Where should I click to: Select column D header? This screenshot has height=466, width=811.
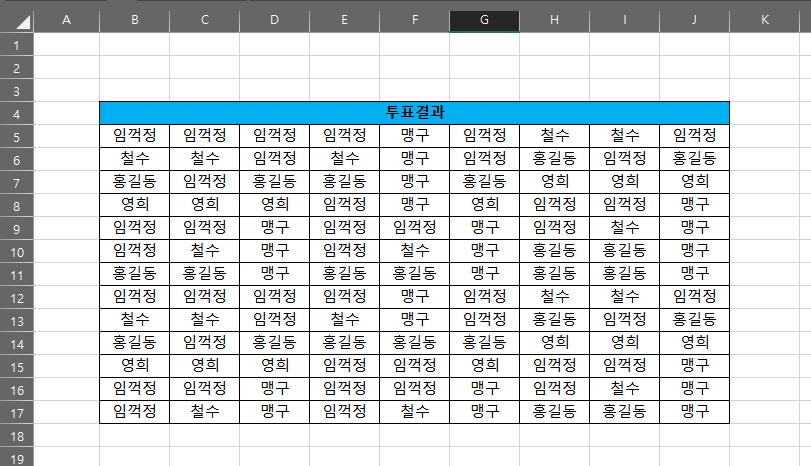pyautogui.click(x=274, y=20)
